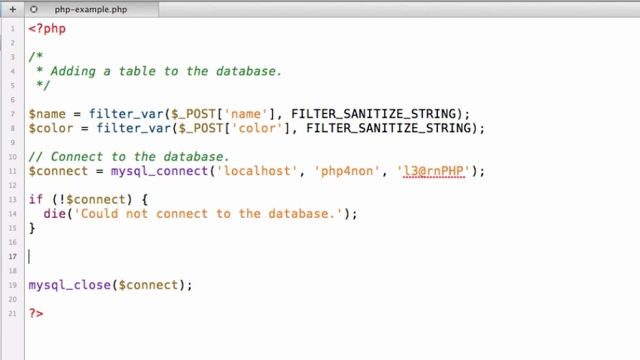Image resolution: width=640 pixels, height=360 pixels.
Task: Click line number 1 in gutter
Action: click(x=13, y=29)
